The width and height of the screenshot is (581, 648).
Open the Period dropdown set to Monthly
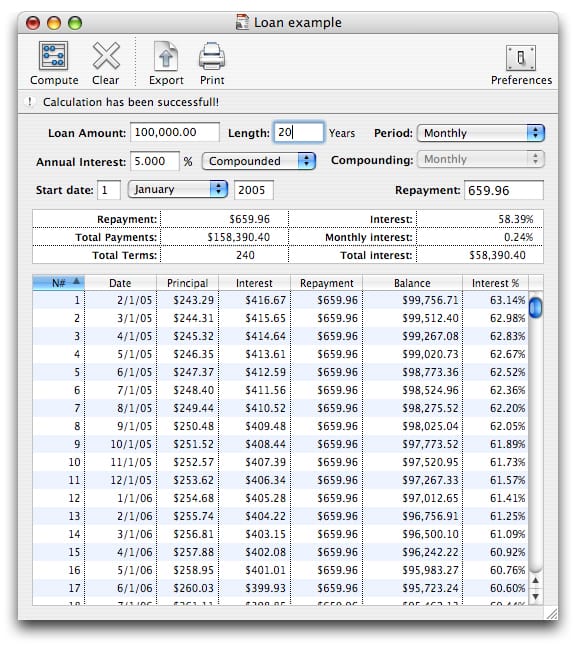click(x=481, y=133)
